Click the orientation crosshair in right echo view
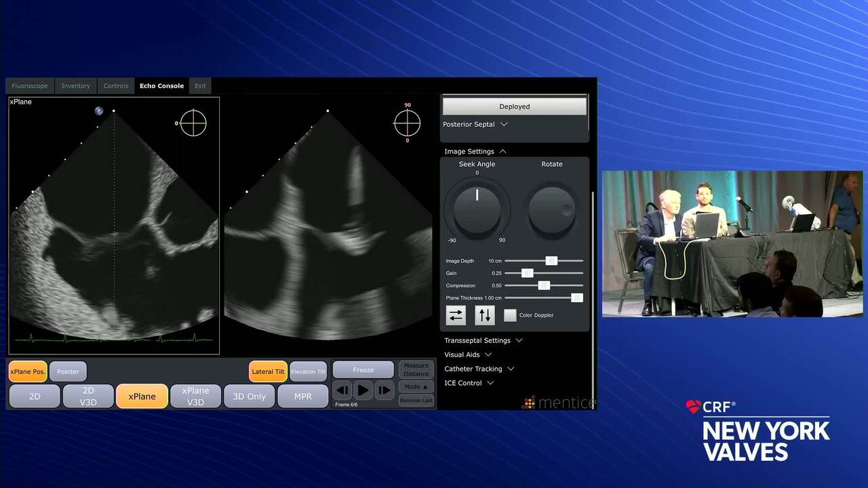Viewport: 868px width, 488px height. click(x=407, y=123)
